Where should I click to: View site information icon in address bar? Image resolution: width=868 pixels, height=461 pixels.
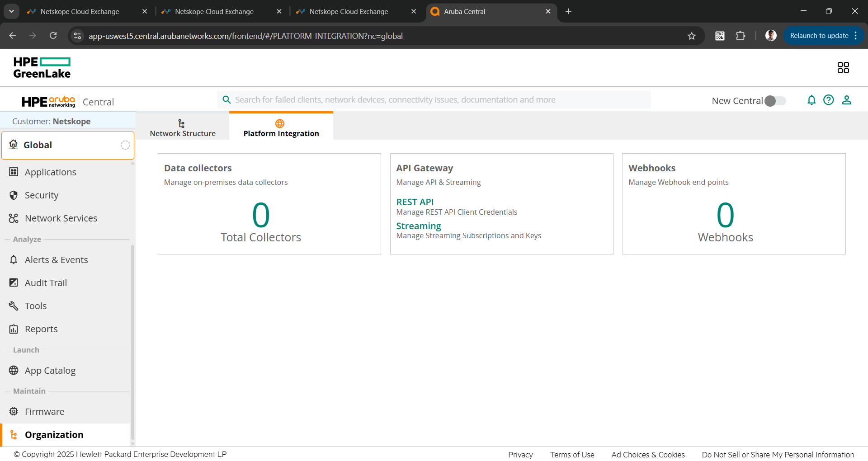click(x=77, y=36)
